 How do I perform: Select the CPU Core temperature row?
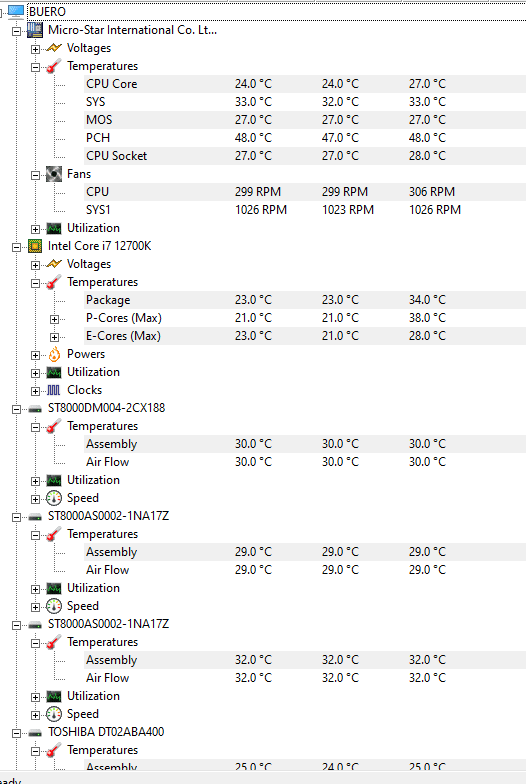305,84
